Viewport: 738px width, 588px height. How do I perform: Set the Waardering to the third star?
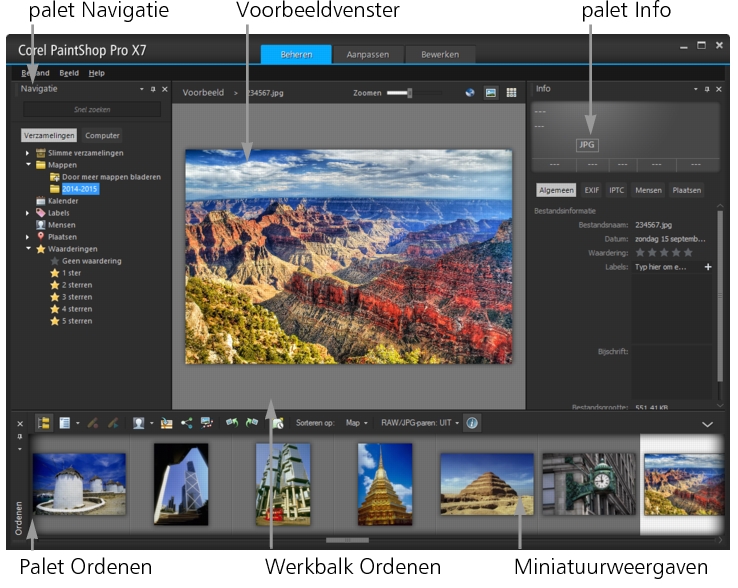click(664, 253)
